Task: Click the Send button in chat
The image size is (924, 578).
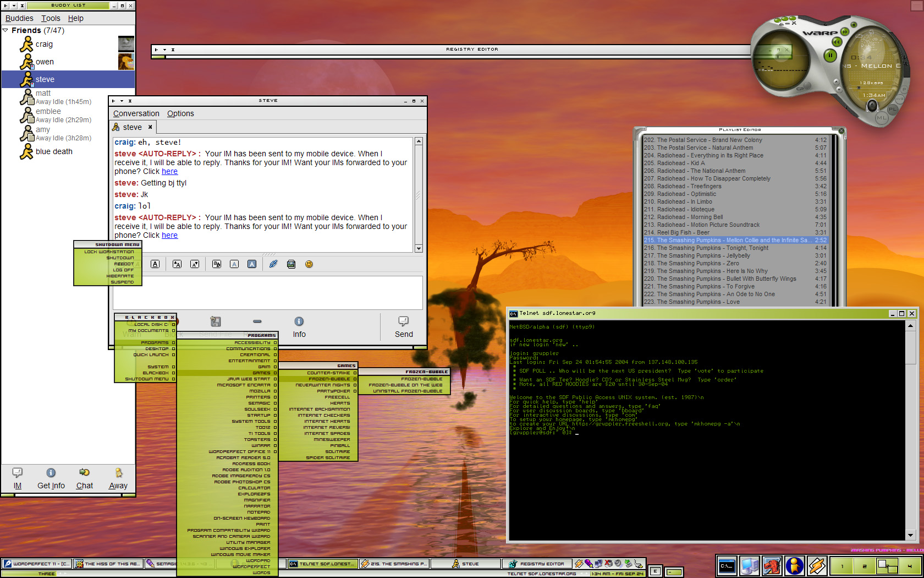Action: pyautogui.click(x=404, y=327)
